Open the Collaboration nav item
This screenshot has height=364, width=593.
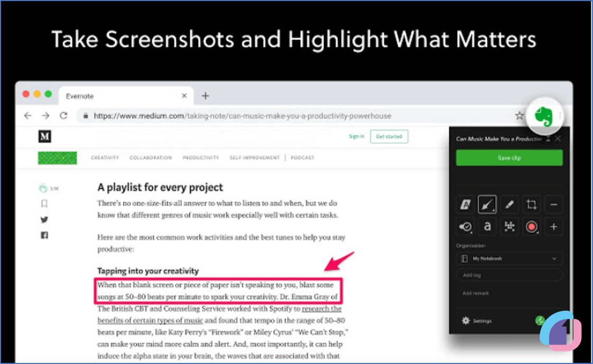(x=151, y=157)
